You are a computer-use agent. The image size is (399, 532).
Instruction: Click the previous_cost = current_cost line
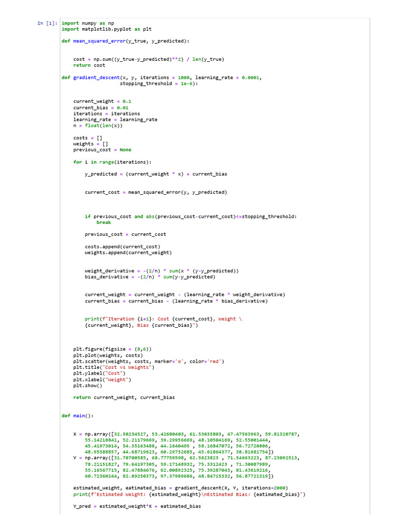point(126,234)
